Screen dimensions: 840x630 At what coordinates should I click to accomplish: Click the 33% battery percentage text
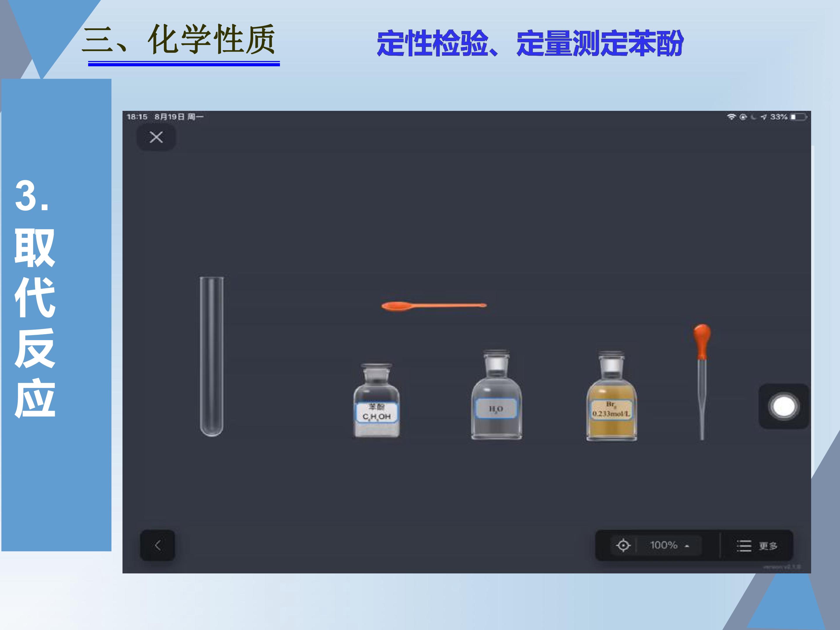click(x=778, y=117)
